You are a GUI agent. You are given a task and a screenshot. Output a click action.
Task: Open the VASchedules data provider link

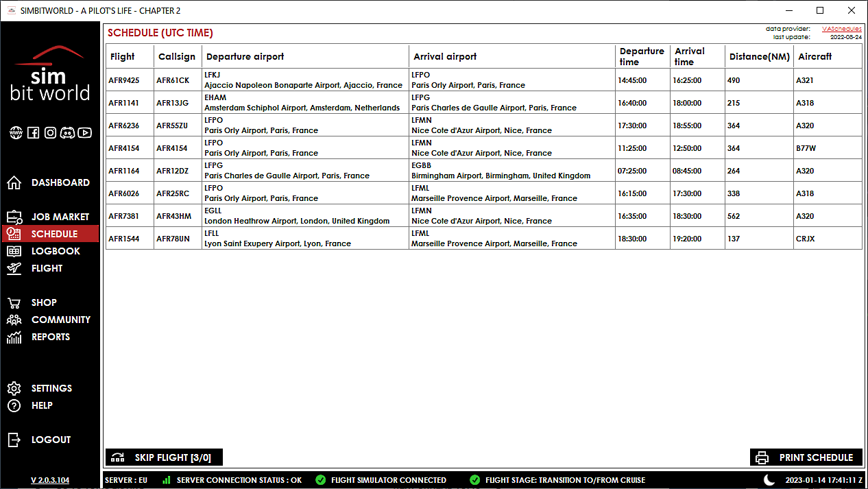pyautogui.click(x=842, y=29)
